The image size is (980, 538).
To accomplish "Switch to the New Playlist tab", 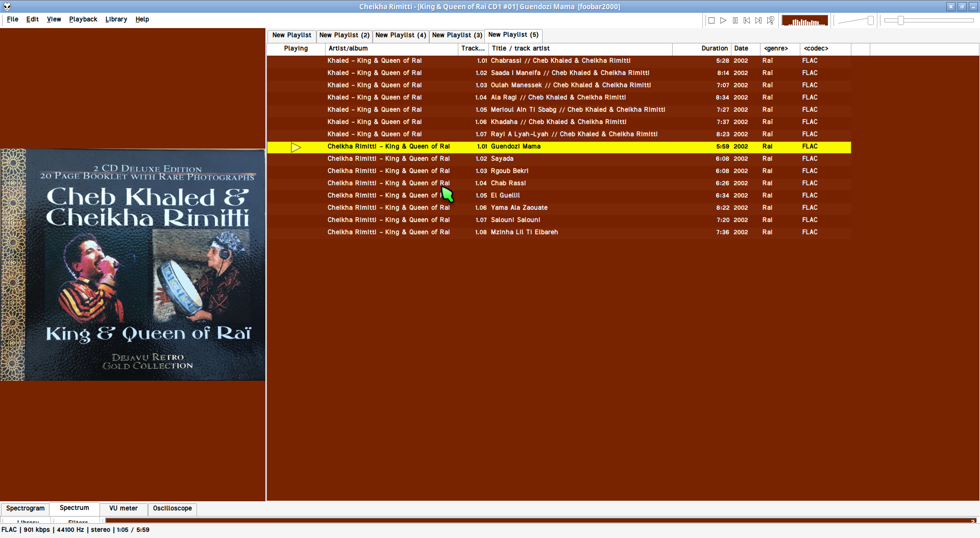I will point(291,35).
